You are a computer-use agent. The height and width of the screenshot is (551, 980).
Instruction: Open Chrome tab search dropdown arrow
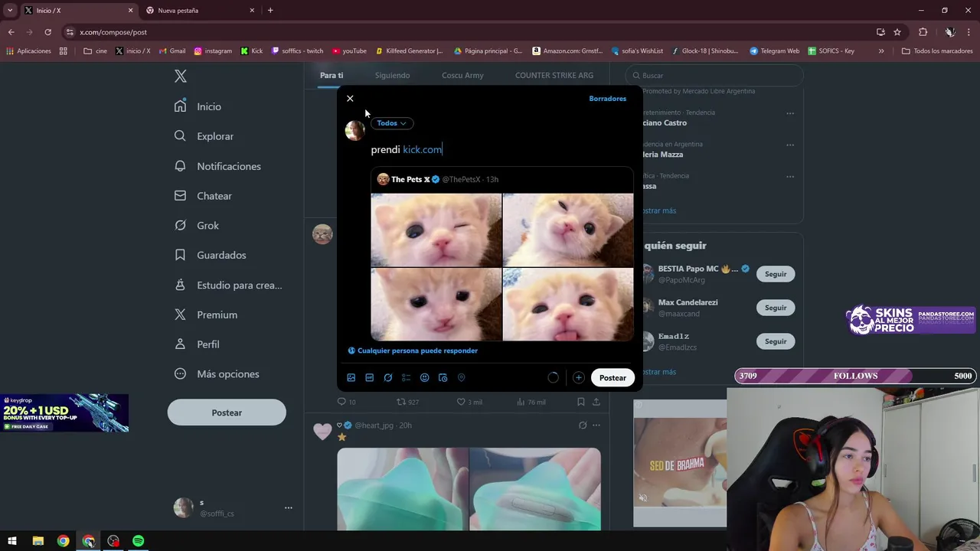click(x=10, y=11)
